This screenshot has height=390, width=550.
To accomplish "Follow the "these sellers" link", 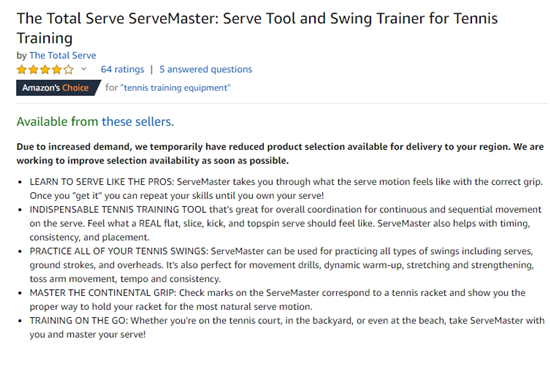I will click(x=138, y=122).
